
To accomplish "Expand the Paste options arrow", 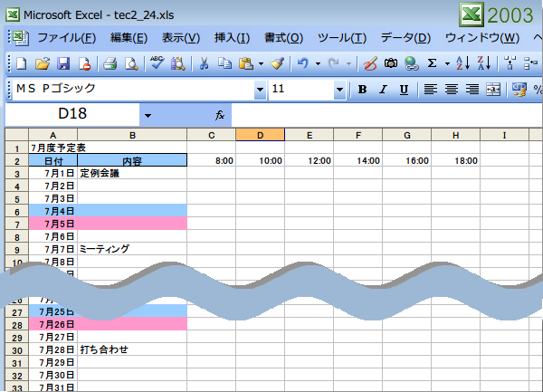I will [x=262, y=63].
